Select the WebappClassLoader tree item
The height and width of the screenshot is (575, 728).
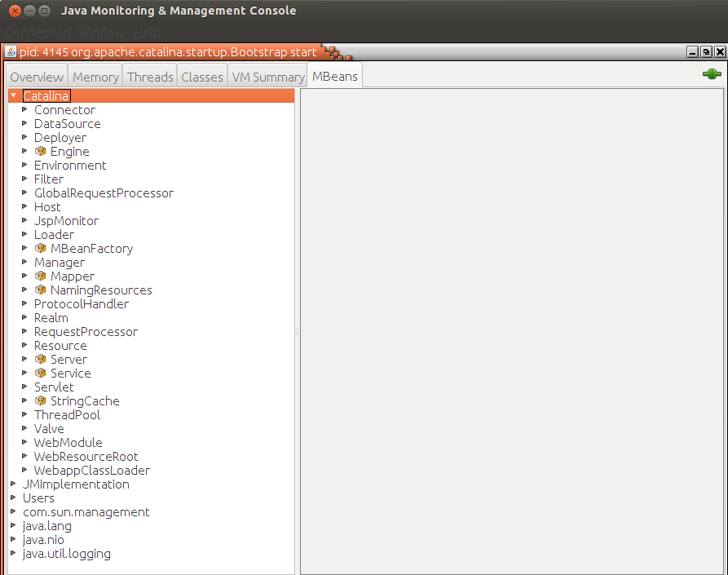pyautogui.click(x=92, y=470)
